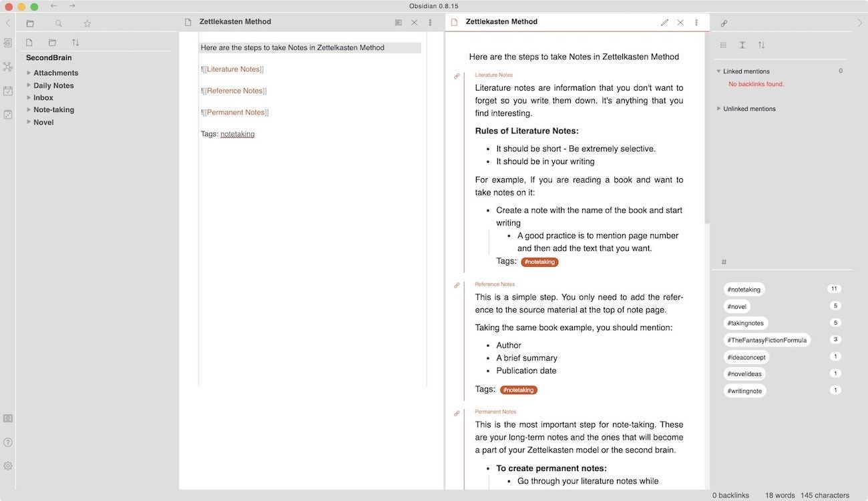The width and height of the screenshot is (868, 501).
Task: Click the #TheFantasyFictionFormula tag in the tag pane
Action: [x=767, y=340]
